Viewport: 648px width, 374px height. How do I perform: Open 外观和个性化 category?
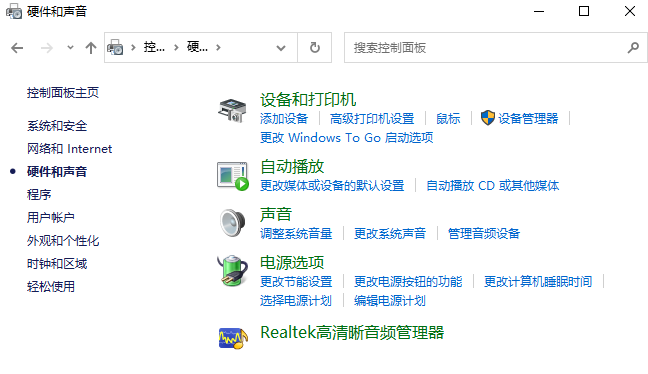click(63, 241)
